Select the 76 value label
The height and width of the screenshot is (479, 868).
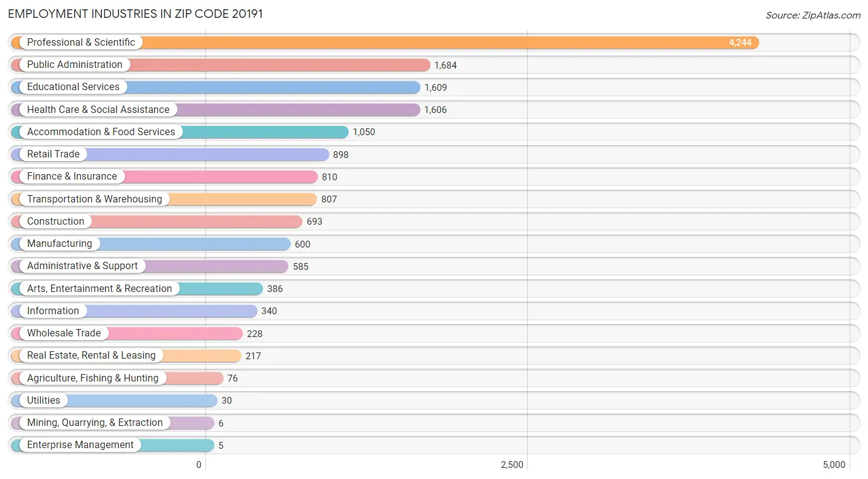click(232, 378)
